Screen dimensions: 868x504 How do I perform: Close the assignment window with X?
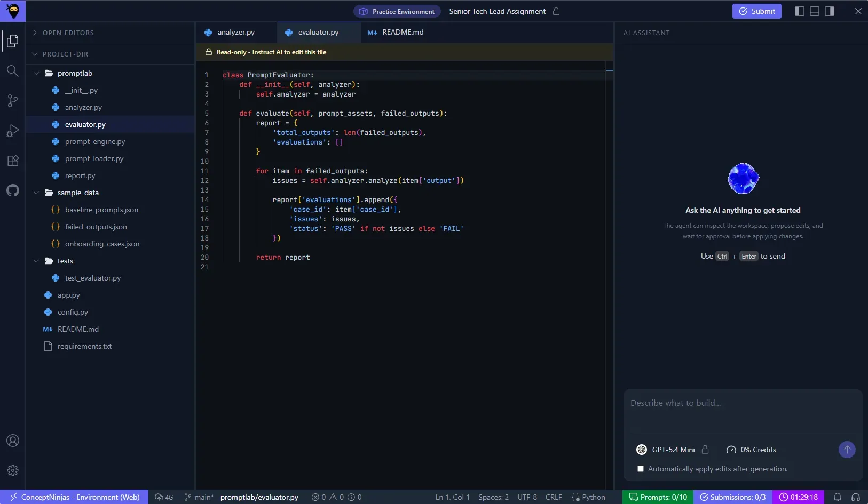click(x=858, y=11)
